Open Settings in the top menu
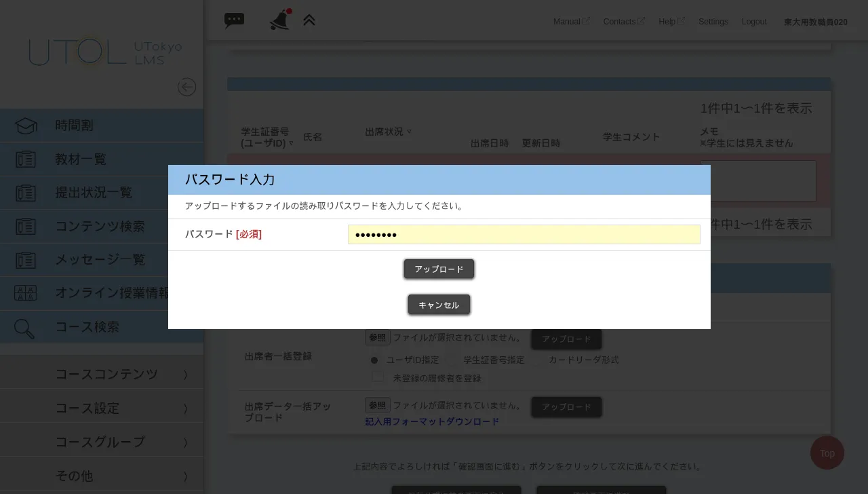The height and width of the screenshot is (494, 868). click(x=713, y=21)
